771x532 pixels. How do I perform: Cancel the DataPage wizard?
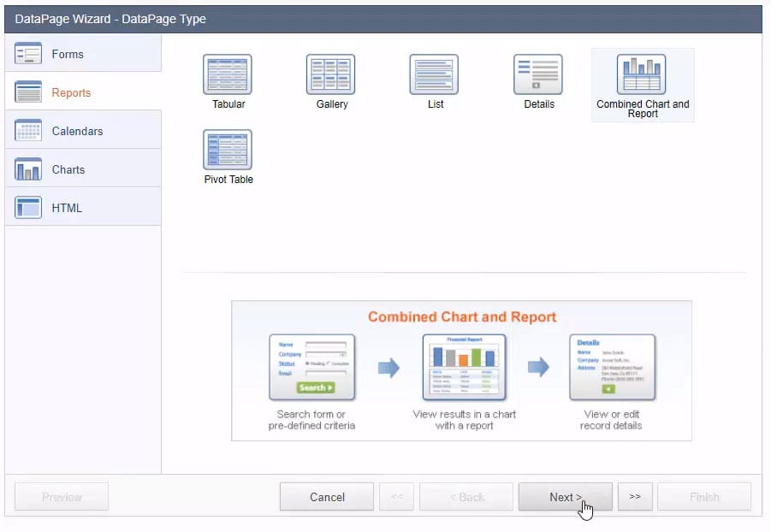pos(327,497)
